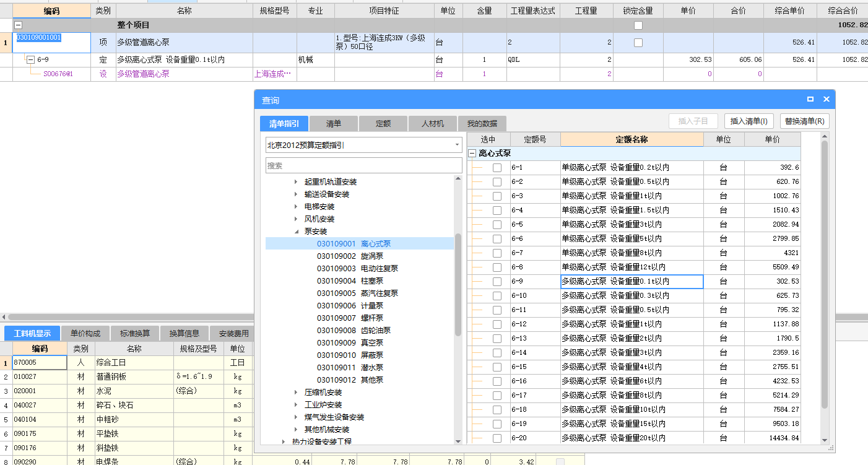This screenshot has height=465, width=868.
Task: Select the S00676@1 equipment row code
Action: point(58,74)
